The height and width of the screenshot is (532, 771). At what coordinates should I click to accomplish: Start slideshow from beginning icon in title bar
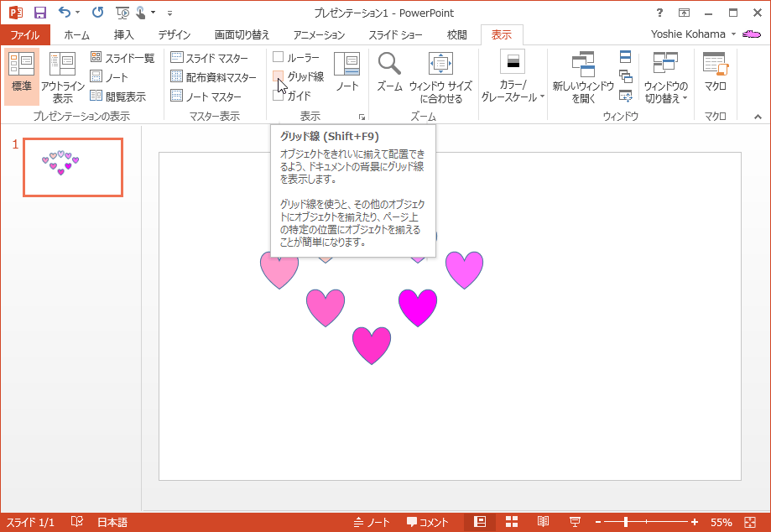122,13
